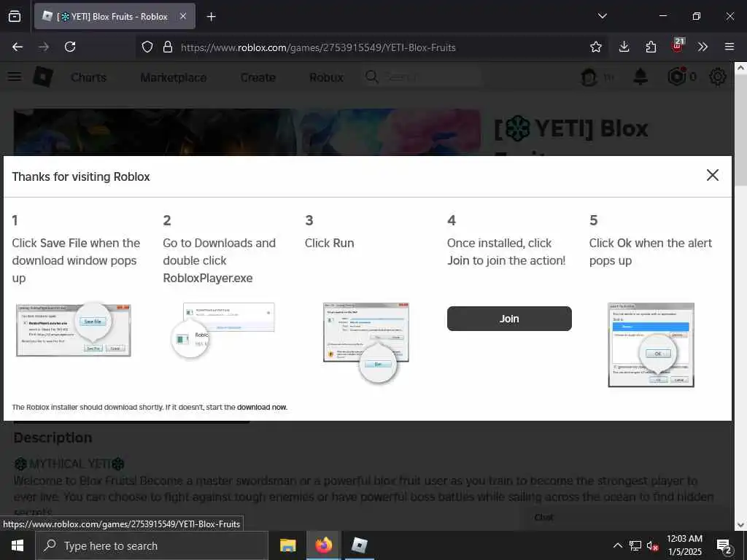Image resolution: width=747 pixels, height=560 pixels.
Task: Bookmark this page with the star
Action: 595,47
